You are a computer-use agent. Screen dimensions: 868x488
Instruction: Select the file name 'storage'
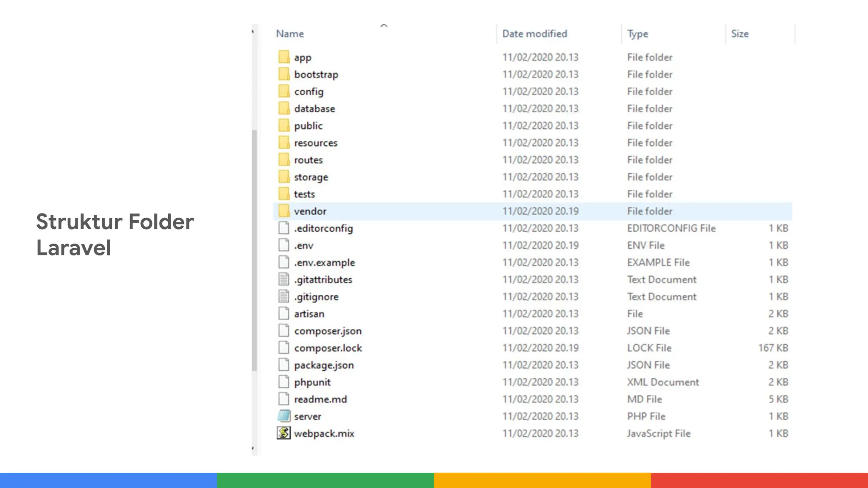point(311,177)
